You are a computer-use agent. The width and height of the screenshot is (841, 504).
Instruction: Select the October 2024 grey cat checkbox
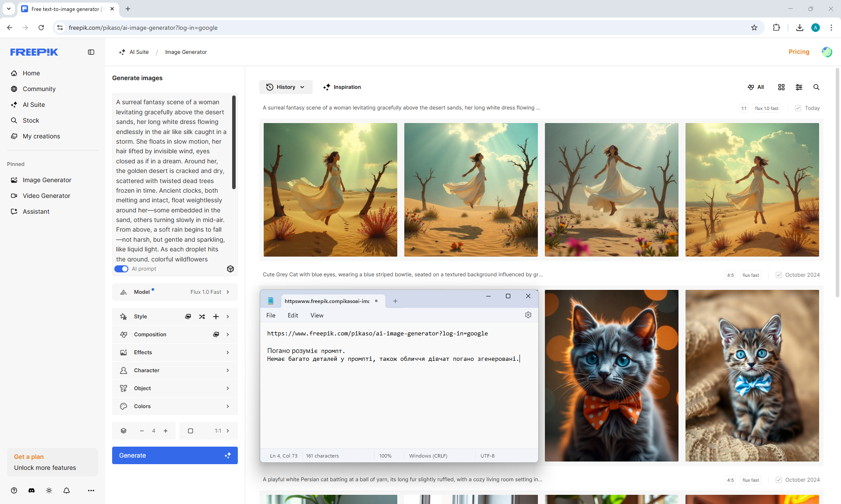tap(779, 275)
